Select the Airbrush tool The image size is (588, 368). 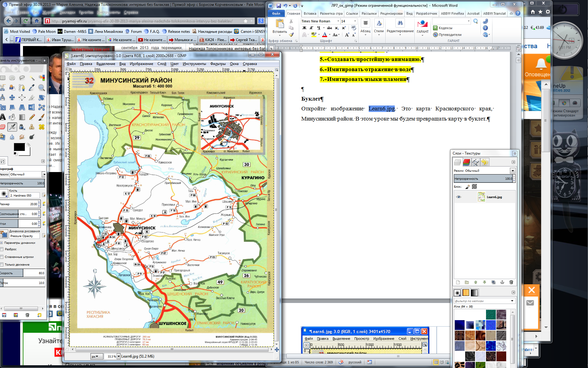coord(12,127)
